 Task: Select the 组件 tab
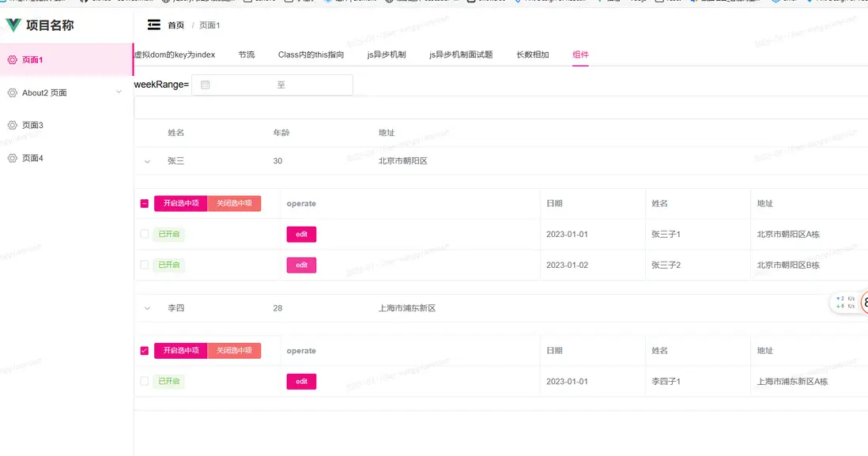click(580, 55)
